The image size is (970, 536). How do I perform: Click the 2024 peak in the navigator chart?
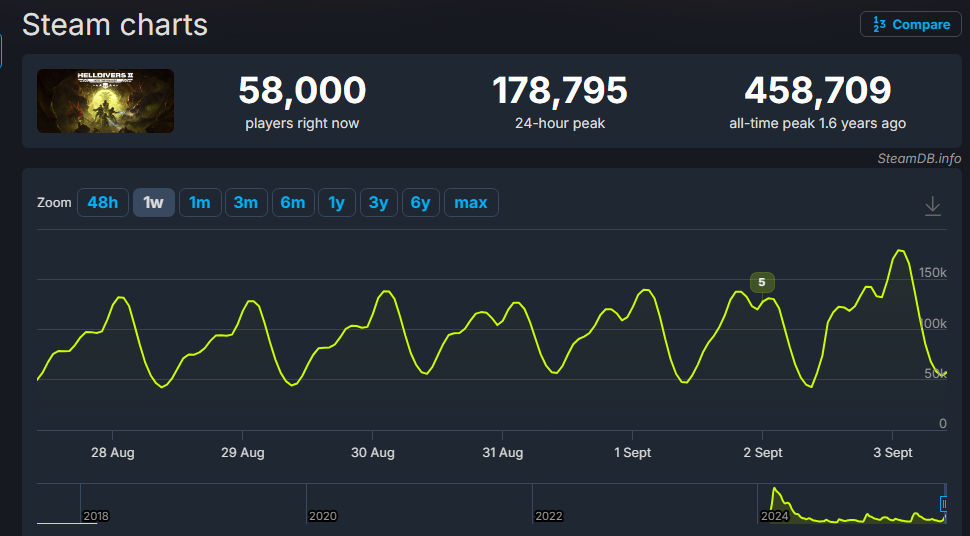(x=775, y=490)
